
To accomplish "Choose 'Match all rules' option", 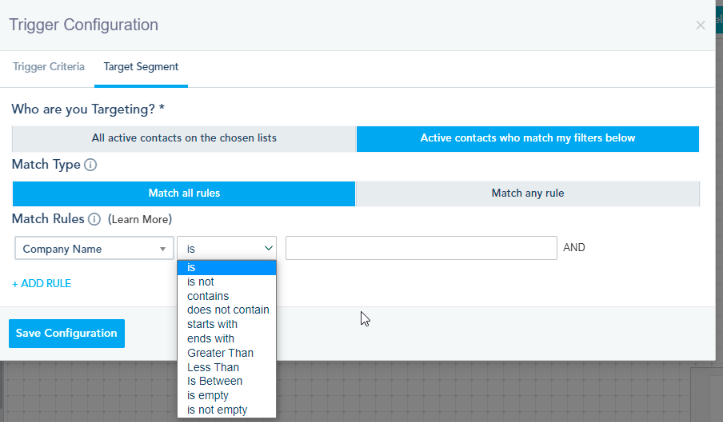I will 184,193.
